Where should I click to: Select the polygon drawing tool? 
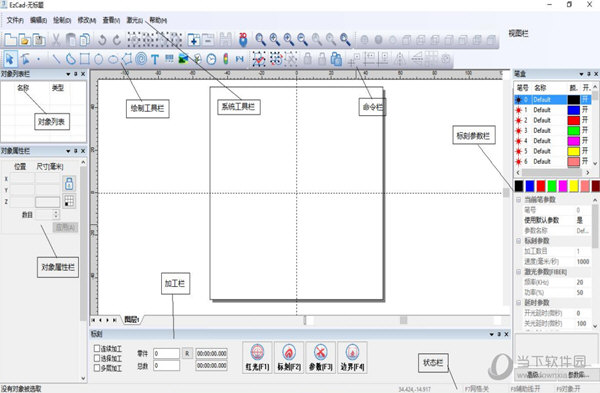(127, 59)
